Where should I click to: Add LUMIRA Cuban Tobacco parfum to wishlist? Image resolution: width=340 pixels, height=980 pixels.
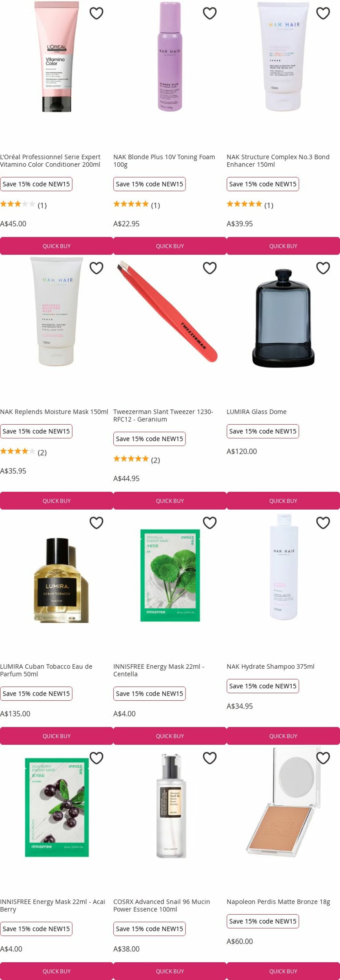96,523
